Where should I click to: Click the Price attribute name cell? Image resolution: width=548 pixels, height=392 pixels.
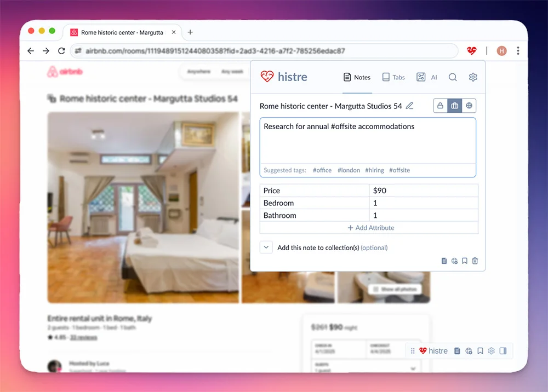pyautogui.click(x=315, y=191)
